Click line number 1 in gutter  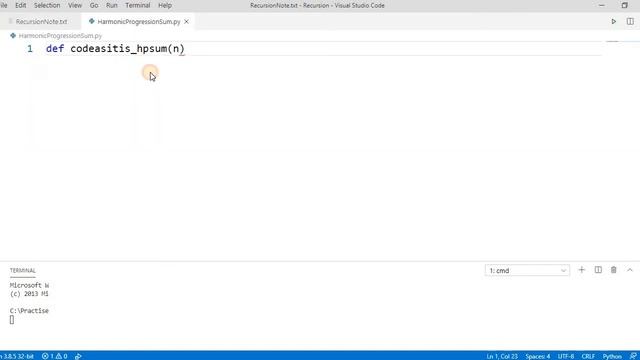[30, 49]
